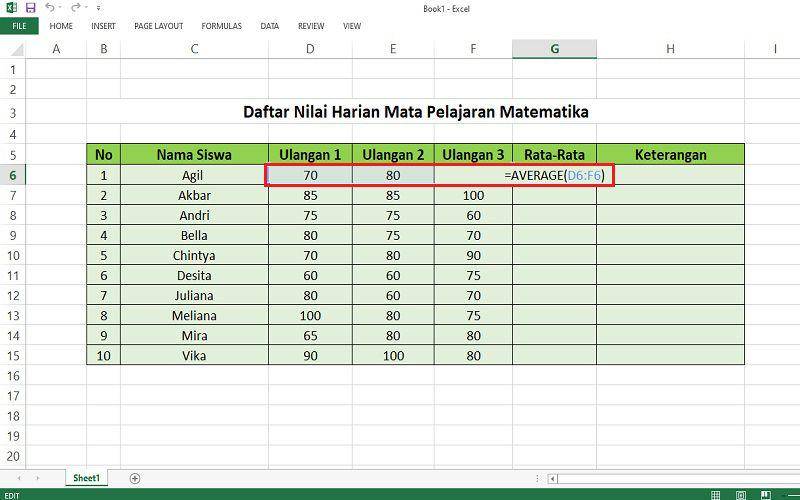Click the 'Rata-Rata' header cell

pyautogui.click(x=555, y=155)
